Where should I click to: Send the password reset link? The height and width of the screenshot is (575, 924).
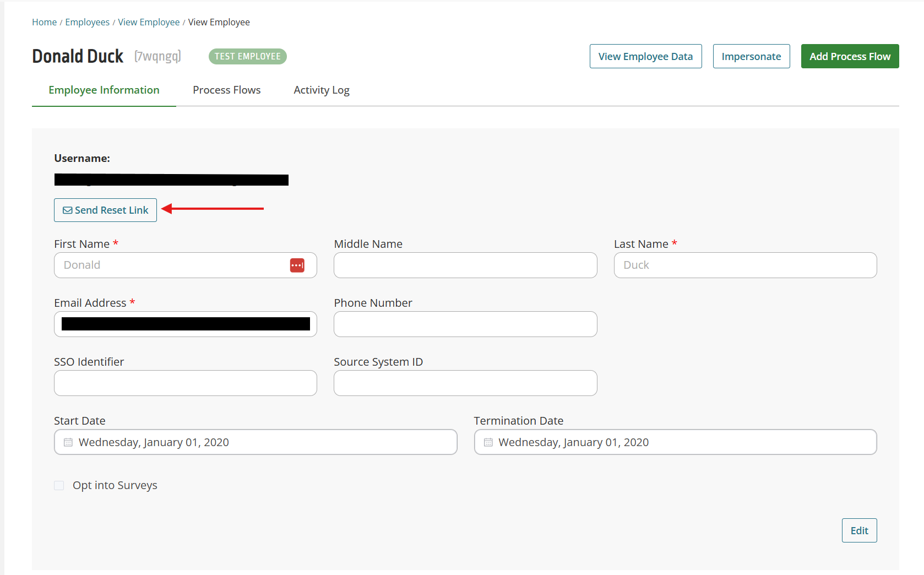106,210
